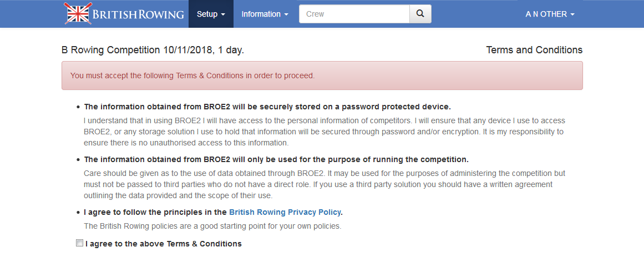This screenshot has height=267, width=644.
Task: Open the Setup dropdown menu
Action: click(x=211, y=14)
